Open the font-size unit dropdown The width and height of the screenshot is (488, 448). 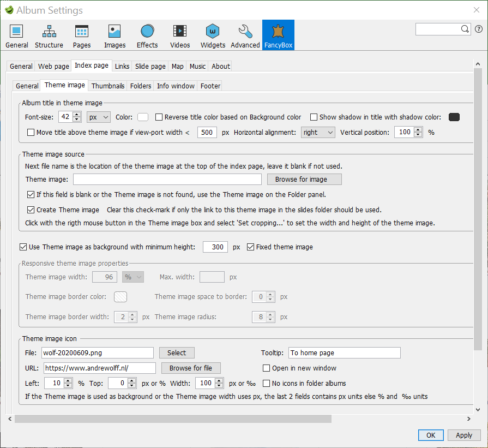tap(98, 117)
